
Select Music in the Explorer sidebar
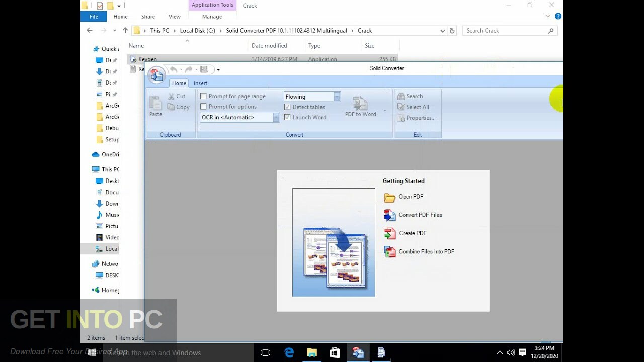(107, 215)
